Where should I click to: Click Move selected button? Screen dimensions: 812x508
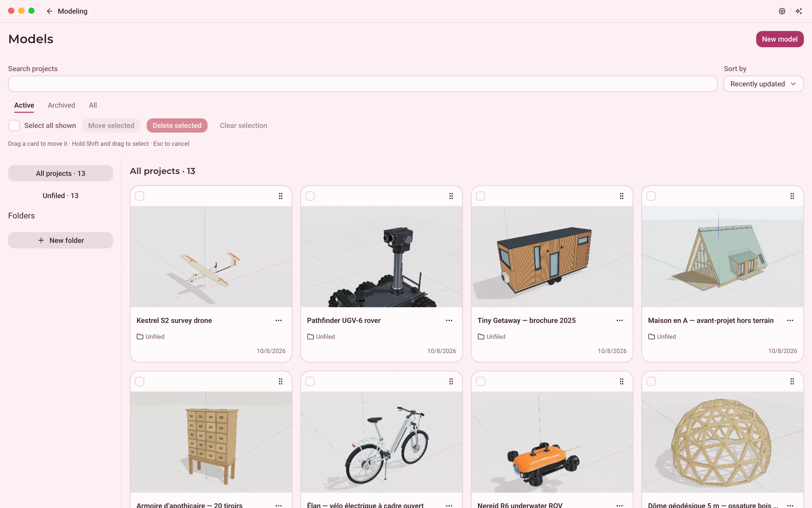point(111,125)
